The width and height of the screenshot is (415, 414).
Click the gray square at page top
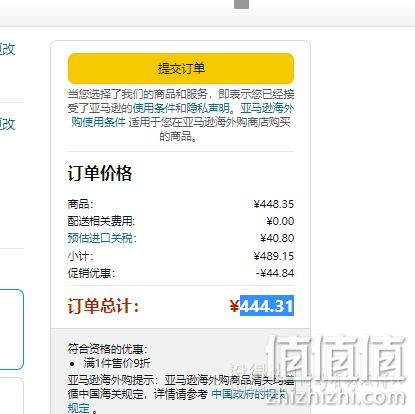pyautogui.click(x=241, y=4)
